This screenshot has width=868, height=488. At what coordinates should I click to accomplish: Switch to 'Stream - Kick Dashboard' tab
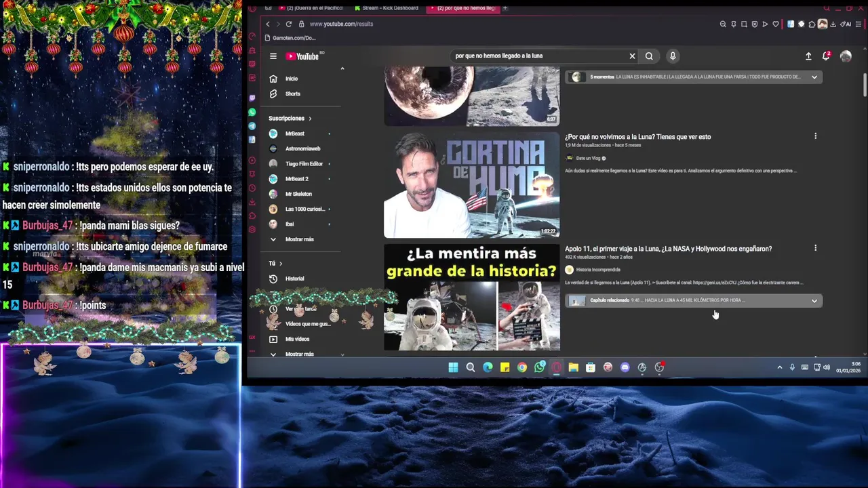386,8
